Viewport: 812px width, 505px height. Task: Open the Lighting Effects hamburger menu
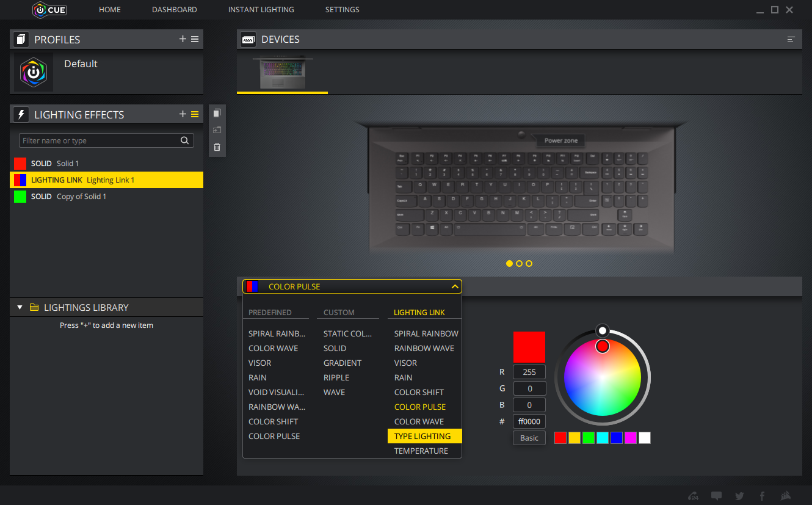[195, 114]
